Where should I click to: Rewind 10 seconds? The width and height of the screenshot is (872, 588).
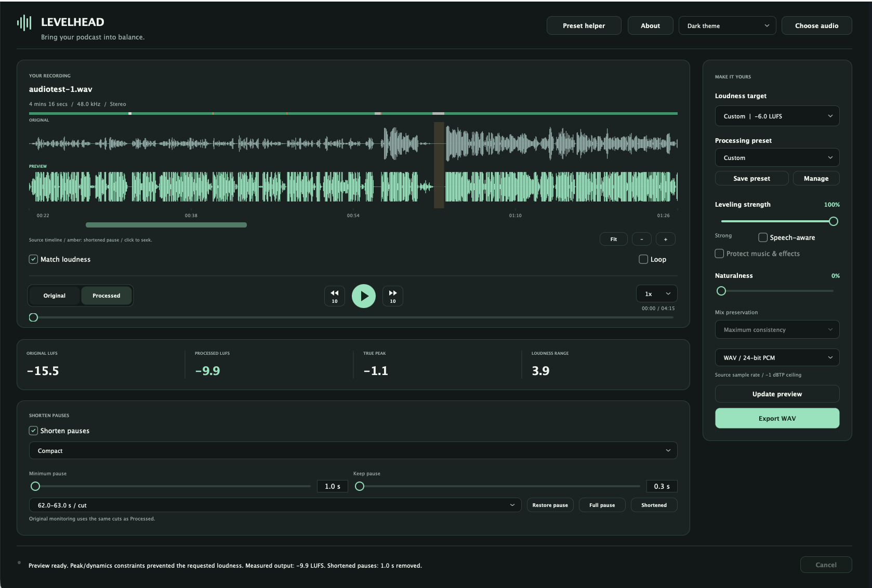[335, 296]
